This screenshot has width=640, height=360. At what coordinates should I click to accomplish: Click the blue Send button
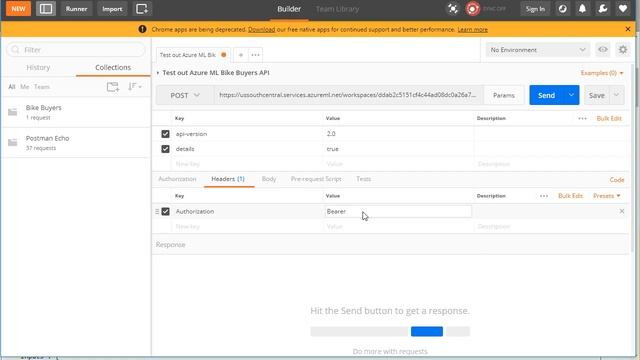546,95
